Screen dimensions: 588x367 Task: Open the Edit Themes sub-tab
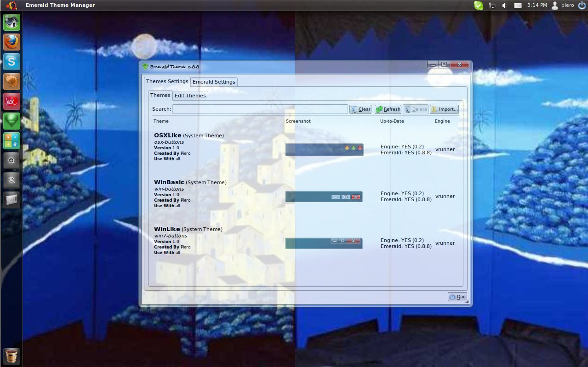[190, 96]
